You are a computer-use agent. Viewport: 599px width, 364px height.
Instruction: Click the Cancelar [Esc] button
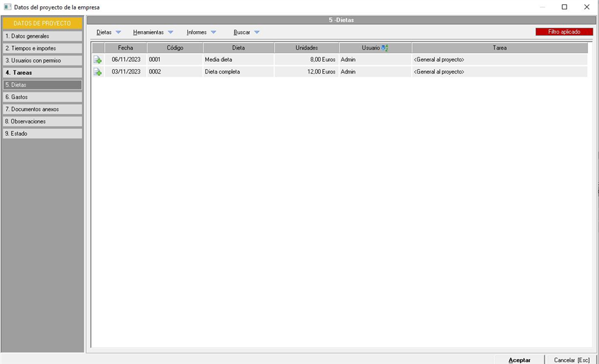click(x=572, y=360)
